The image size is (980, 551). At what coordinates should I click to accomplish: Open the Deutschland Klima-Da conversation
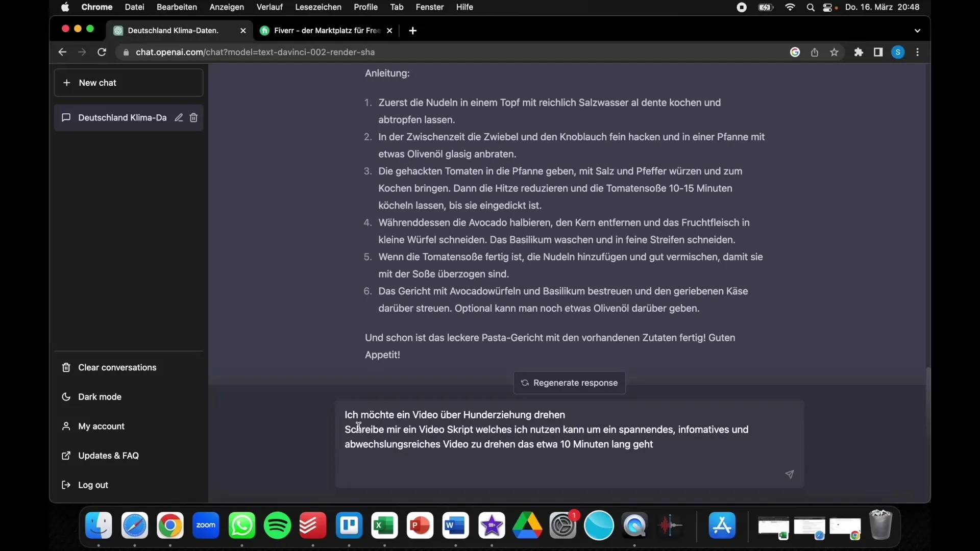coord(122,118)
